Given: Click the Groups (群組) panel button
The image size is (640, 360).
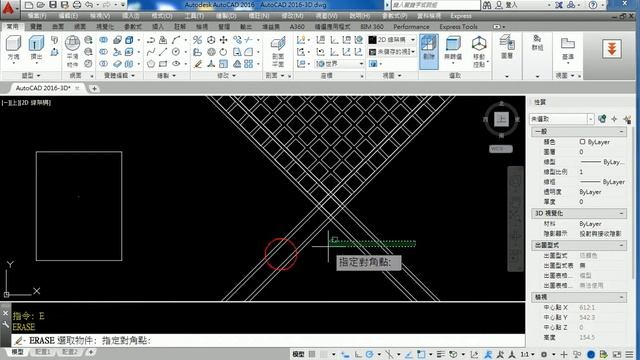Looking at the screenshot, I should pyautogui.click(x=538, y=42).
